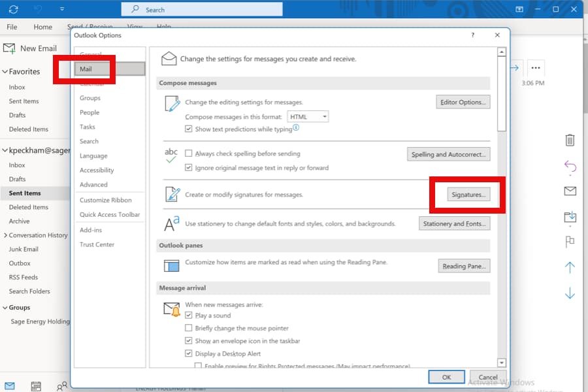Switch to the Help ribbon tab
The image size is (588, 392).
[163, 27]
